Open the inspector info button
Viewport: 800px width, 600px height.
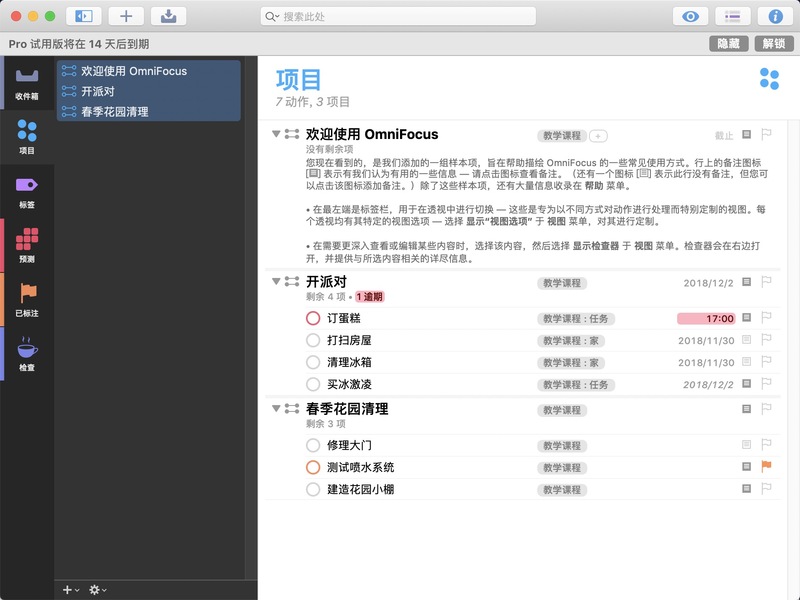(775, 16)
